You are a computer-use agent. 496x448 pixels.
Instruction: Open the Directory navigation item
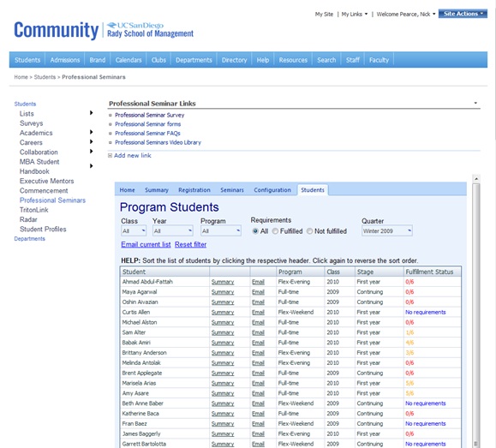click(234, 60)
